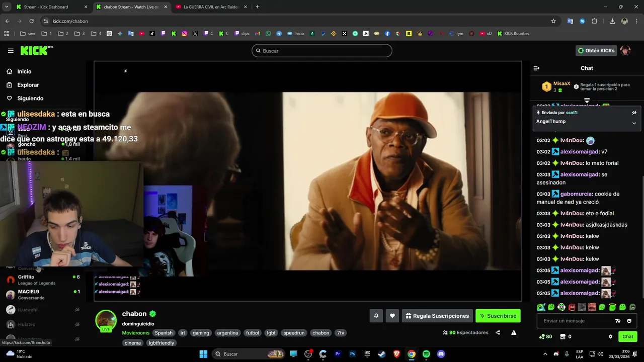Bookmark this page with star icon

553,21
